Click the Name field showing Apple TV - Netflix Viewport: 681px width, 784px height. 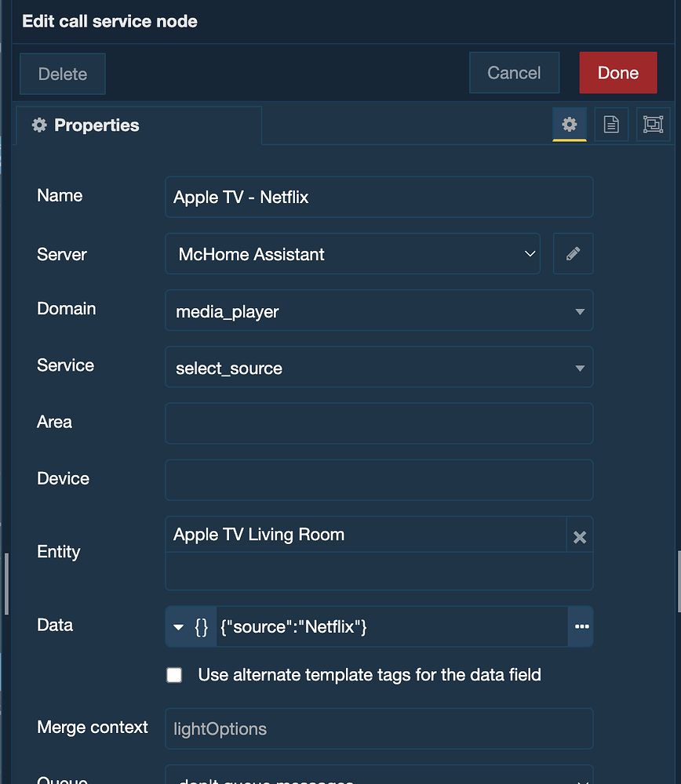(379, 197)
